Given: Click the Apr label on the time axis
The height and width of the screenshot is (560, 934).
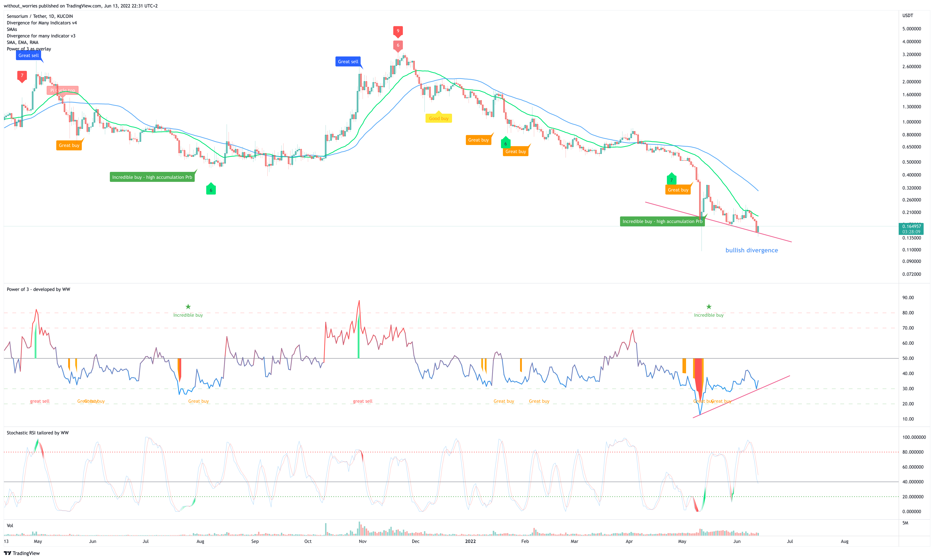Looking at the screenshot, I should 629,542.
